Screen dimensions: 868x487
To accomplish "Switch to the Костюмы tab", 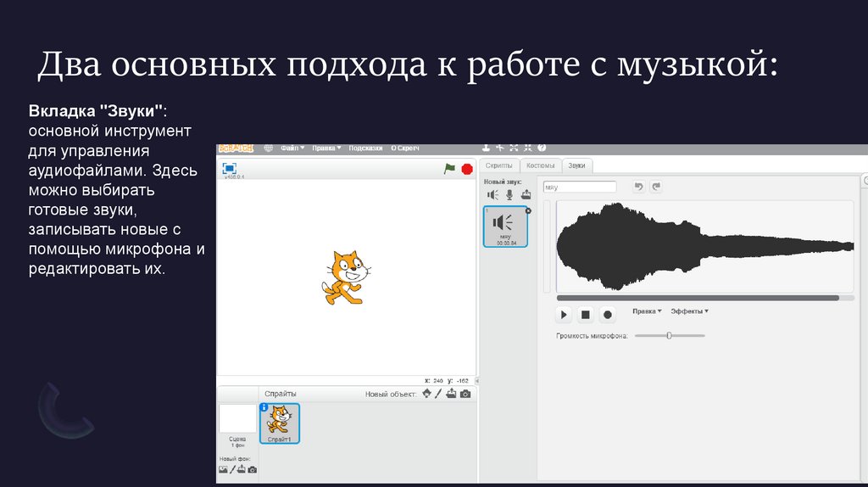I will pyautogui.click(x=540, y=165).
